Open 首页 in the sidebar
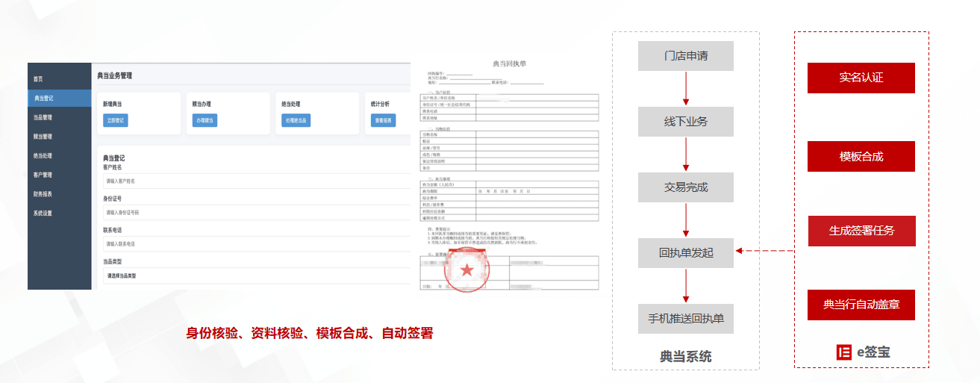The height and width of the screenshot is (383, 980). coord(38,79)
